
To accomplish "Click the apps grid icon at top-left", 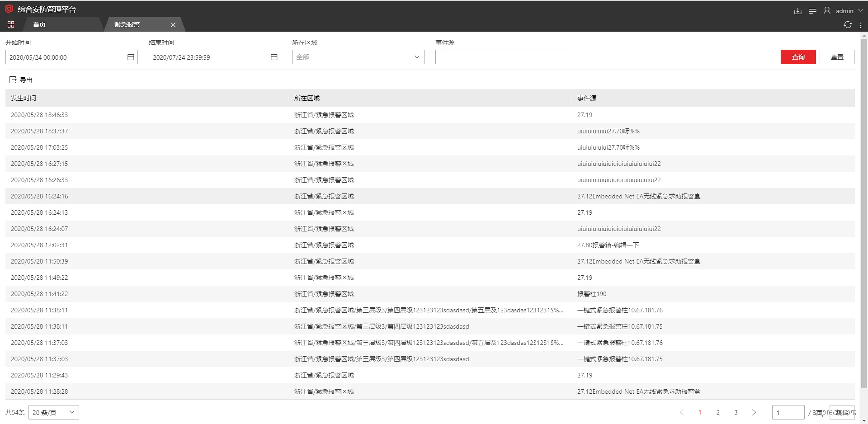I will click(11, 24).
